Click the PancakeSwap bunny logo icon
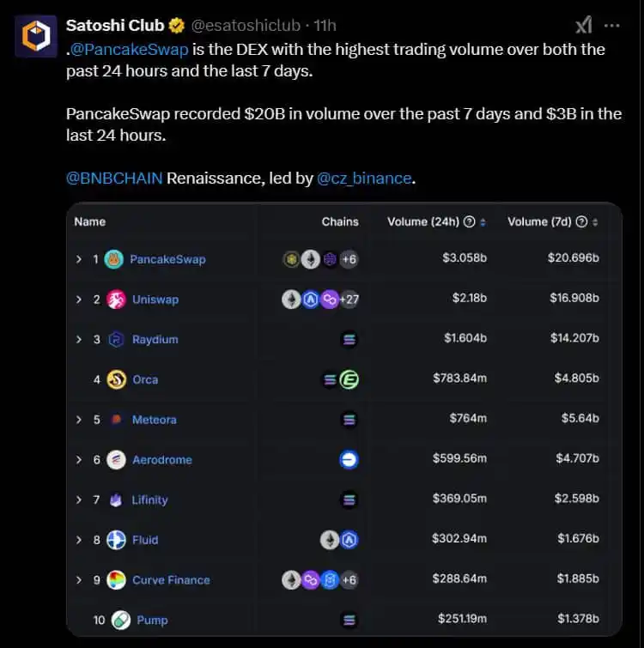The image size is (644, 648). [114, 259]
